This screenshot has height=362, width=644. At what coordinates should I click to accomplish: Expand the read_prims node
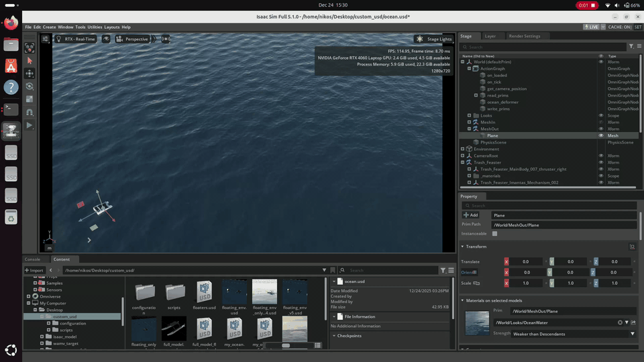click(x=476, y=95)
